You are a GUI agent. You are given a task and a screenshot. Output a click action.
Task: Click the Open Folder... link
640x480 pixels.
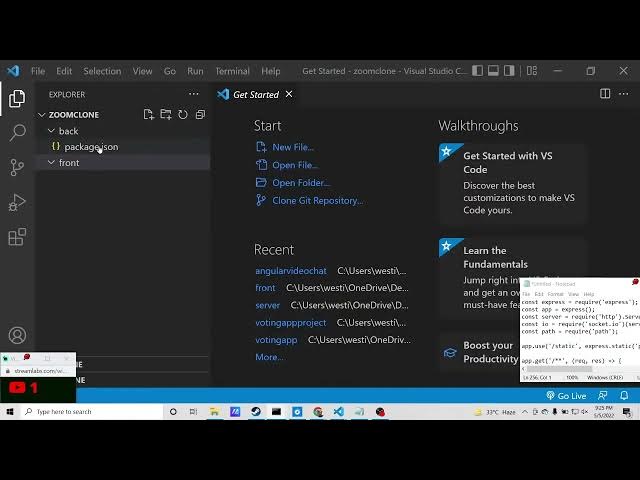pos(293,183)
